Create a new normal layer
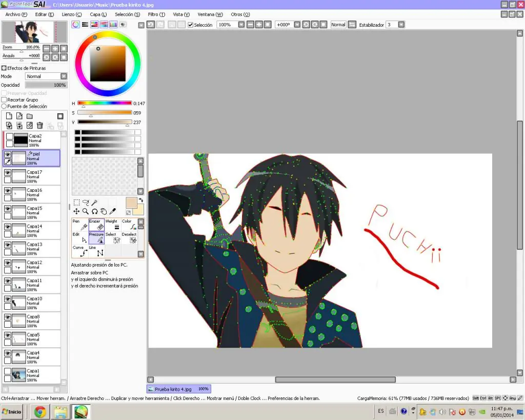 9,116
